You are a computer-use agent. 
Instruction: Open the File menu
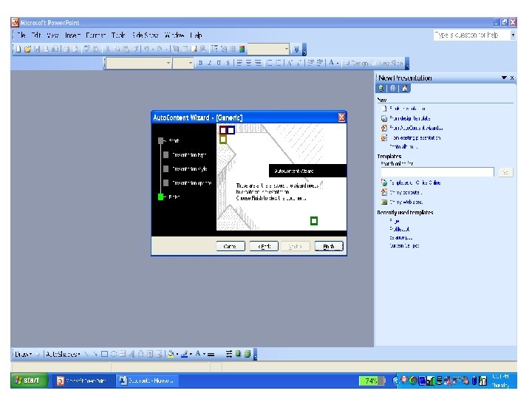click(x=21, y=35)
